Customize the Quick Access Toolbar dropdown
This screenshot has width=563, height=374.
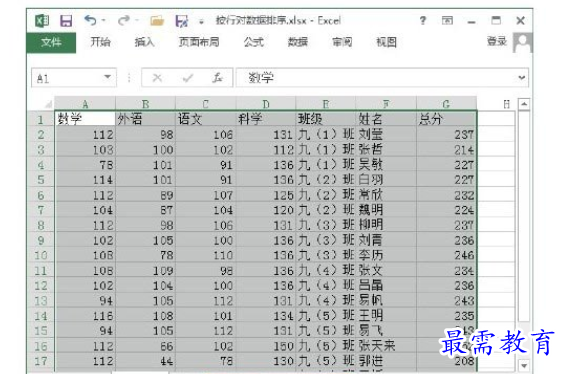click(201, 22)
